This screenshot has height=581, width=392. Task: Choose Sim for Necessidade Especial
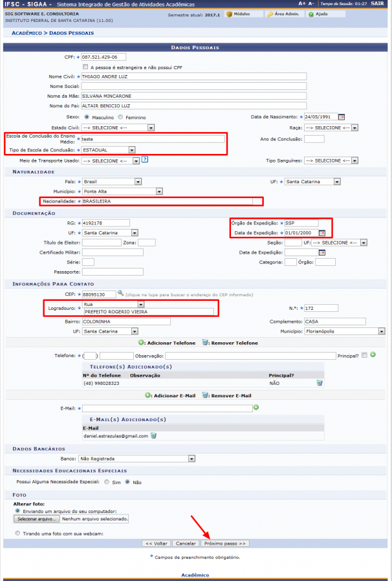point(107,481)
